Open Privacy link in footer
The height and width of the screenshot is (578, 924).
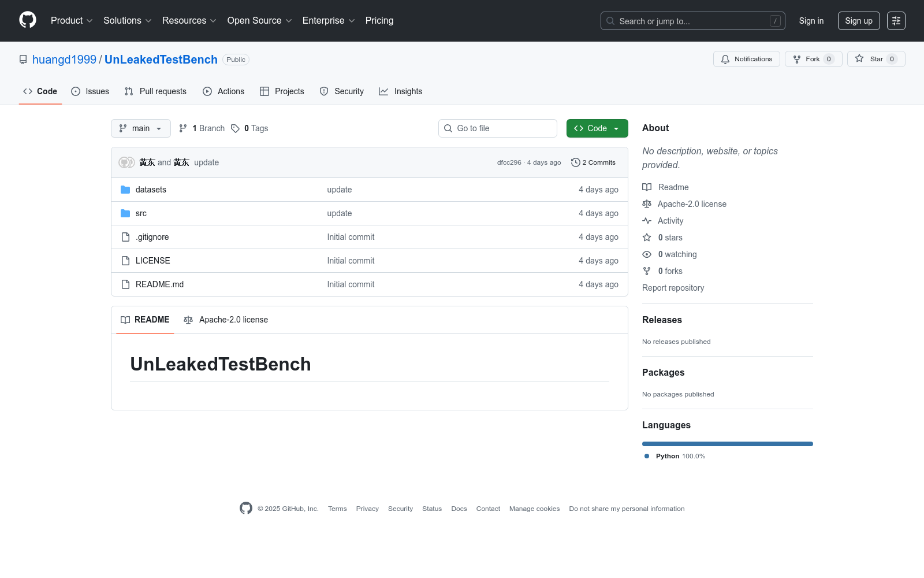[x=367, y=509]
